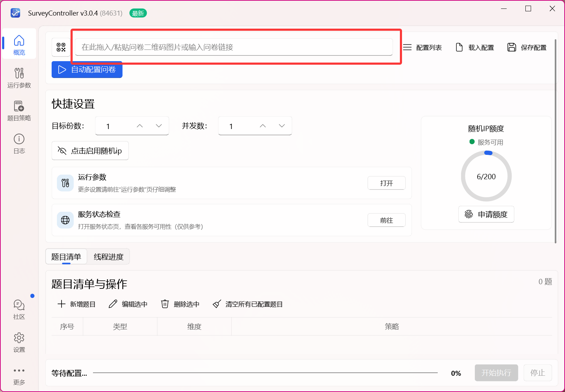This screenshot has width=565, height=392.
Task: Click 停止 button
Action: pyautogui.click(x=538, y=373)
